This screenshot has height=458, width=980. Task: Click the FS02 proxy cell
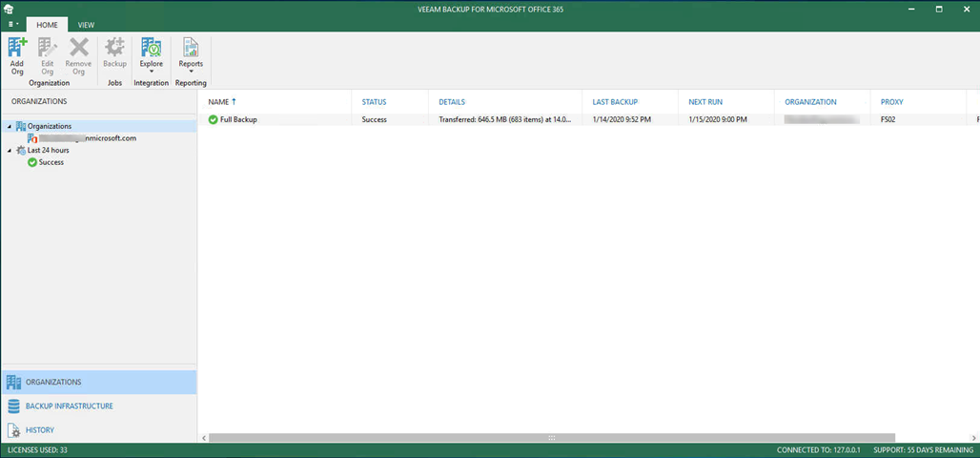coord(888,119)
